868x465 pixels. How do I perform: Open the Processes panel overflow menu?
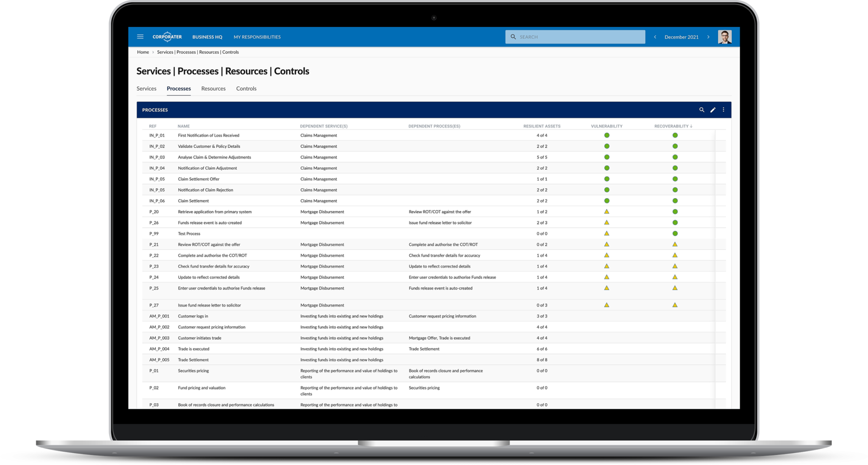click(x=723, y=110)
